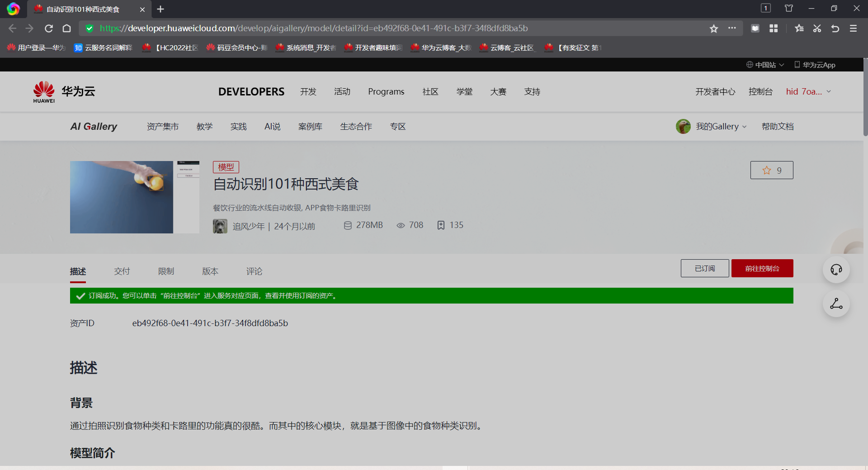Open the browser apps grid icon

point(774,28)
